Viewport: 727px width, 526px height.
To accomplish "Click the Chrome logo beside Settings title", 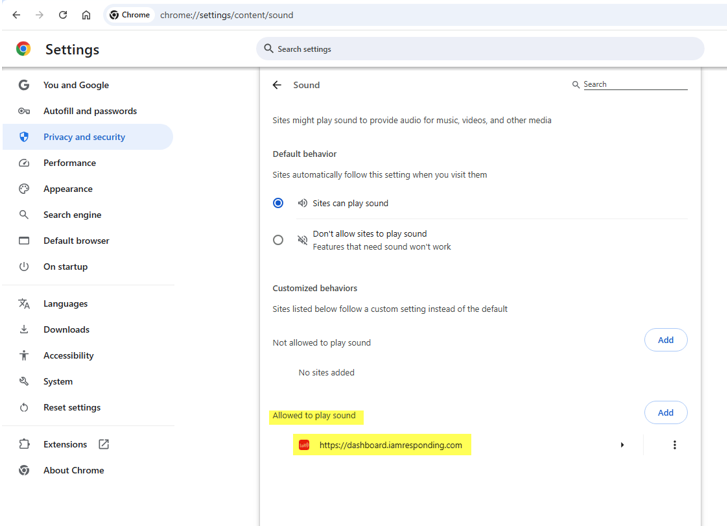I will coord(23,49).
